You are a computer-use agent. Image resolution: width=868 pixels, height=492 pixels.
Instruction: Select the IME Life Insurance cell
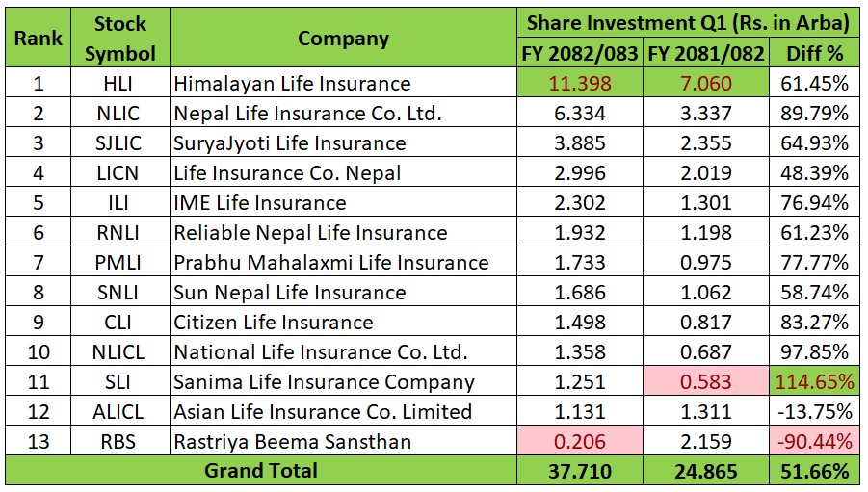click(343, 202)
